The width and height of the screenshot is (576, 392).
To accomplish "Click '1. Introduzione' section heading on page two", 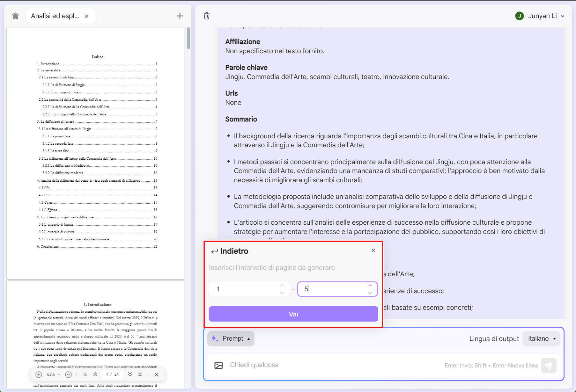I will 97,305.
